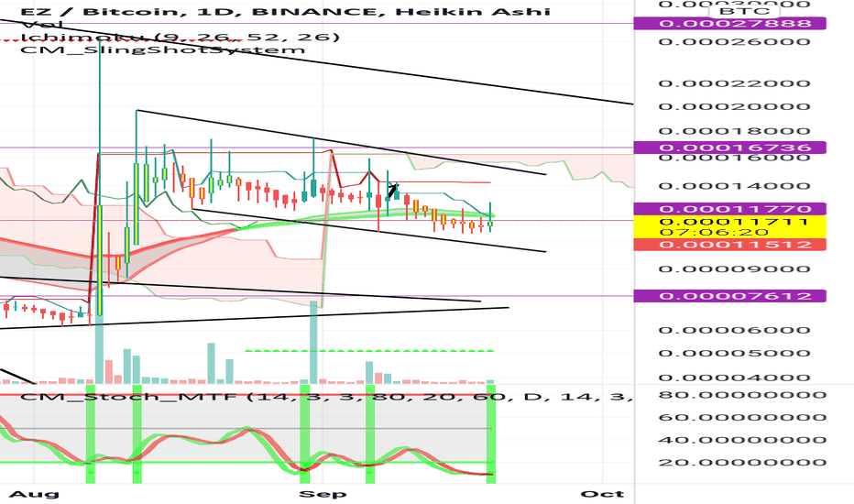
Task: Click the Aug label on time axis
Action: click(x=34, y=494)
